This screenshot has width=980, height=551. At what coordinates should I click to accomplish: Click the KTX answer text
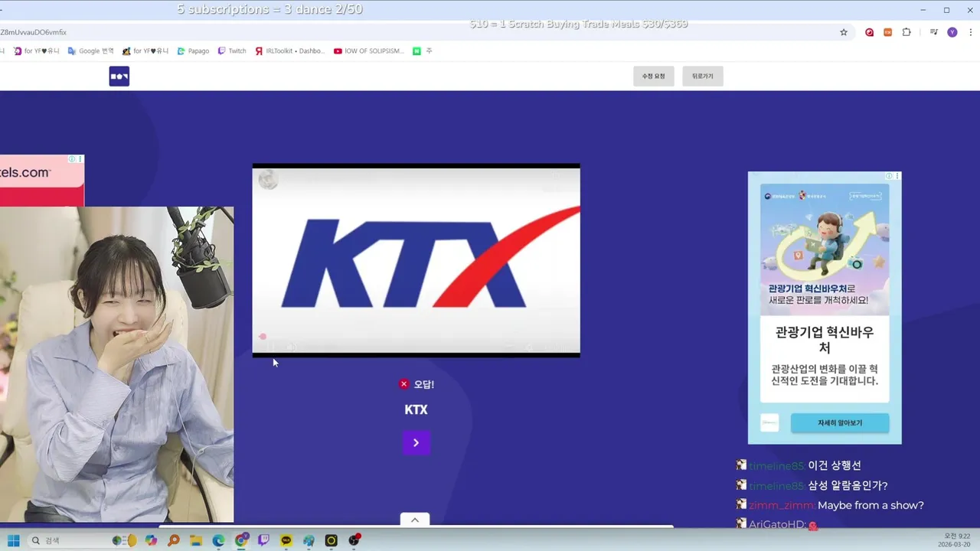(416, 410)
